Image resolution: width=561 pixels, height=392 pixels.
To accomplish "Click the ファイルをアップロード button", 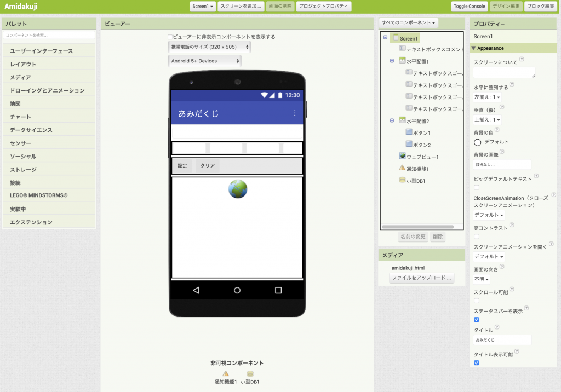I will [421, 278].
